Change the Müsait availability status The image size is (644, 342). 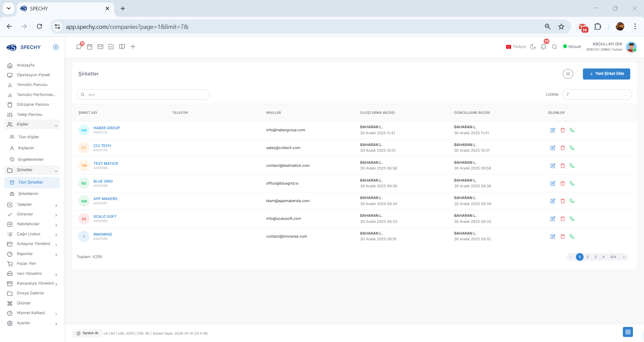572,47
